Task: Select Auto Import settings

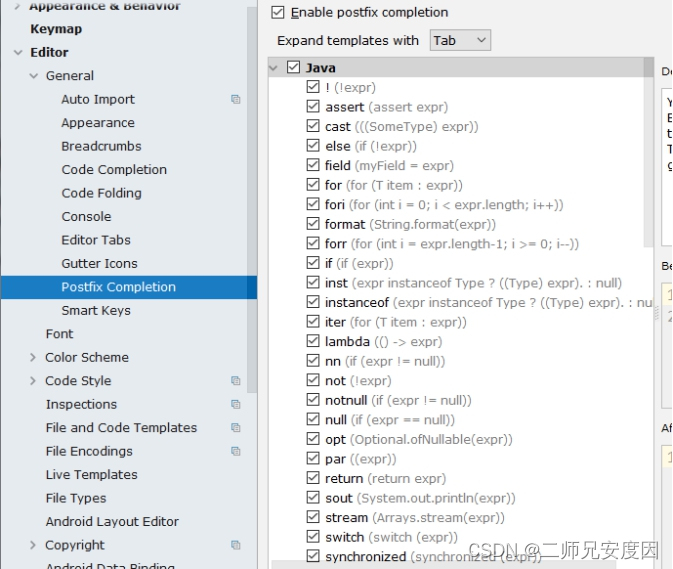Action: (98, 99)
